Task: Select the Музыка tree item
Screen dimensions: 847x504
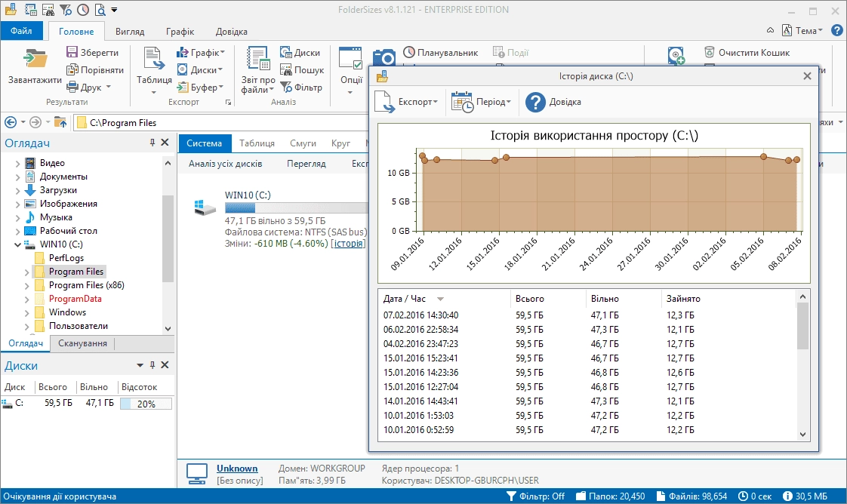Action: pyautogui.click(x=56, y=217)
